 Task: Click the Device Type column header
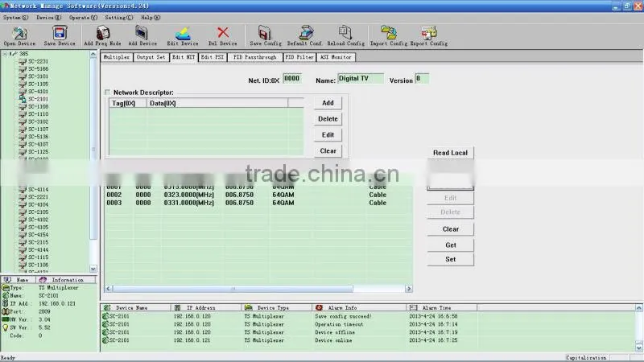(x=277, y=308)
